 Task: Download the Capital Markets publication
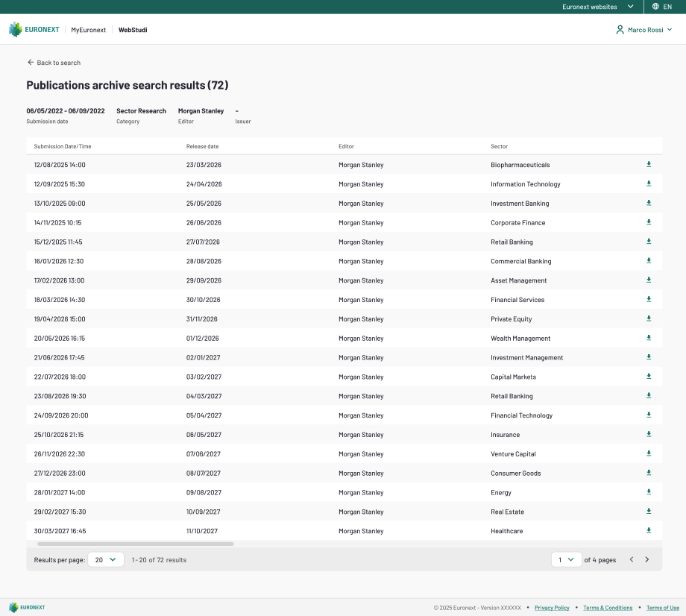(649, 377)
